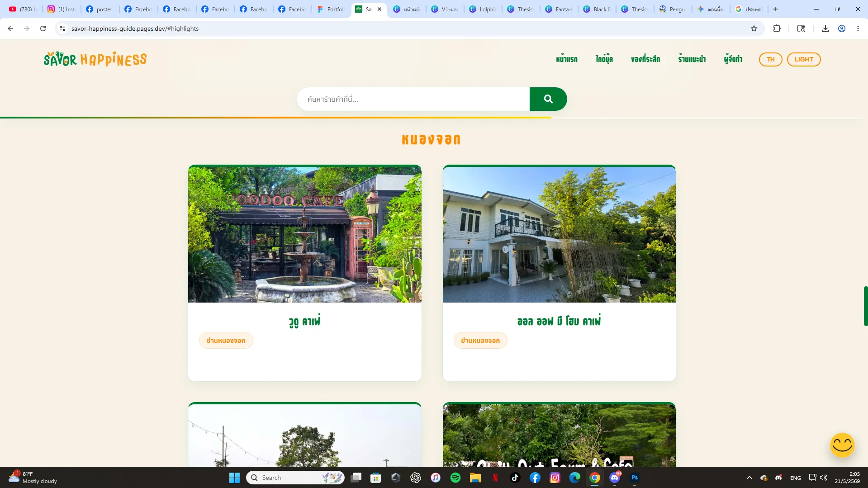Screen dimensions: 868x488
Task: Open the ออล ออฟ มี โฮม คาเฟ่ title
Action: (x=559, y=321)
